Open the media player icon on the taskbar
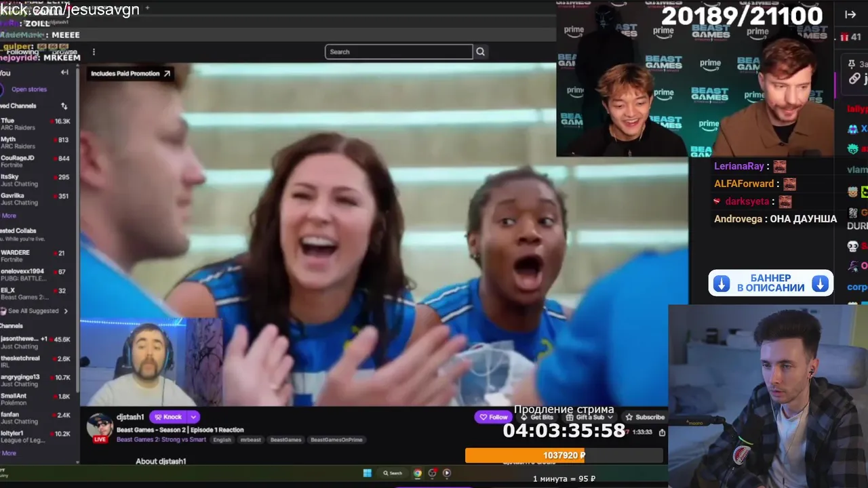 [447, 473]
